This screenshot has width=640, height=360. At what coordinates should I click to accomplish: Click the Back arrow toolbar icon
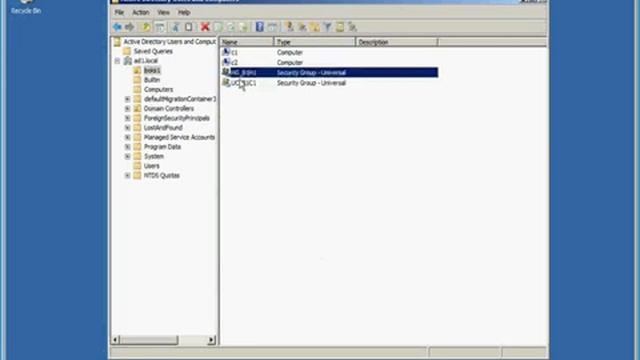[117, 27]
